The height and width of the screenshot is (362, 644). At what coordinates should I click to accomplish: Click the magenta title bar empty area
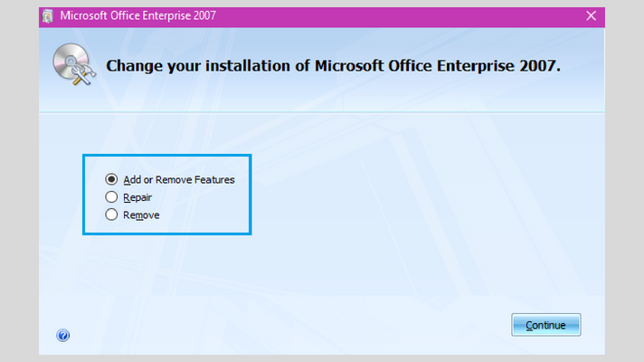pos(390,16)
